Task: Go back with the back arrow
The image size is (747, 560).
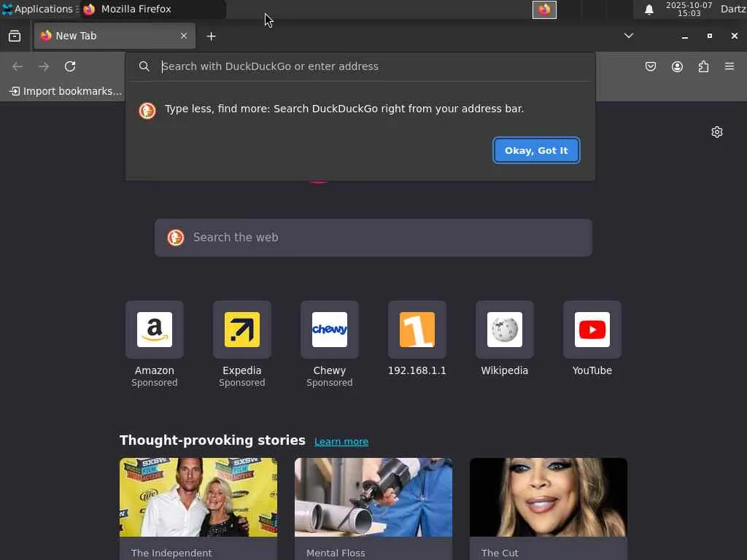Action: tap(18, 66)
